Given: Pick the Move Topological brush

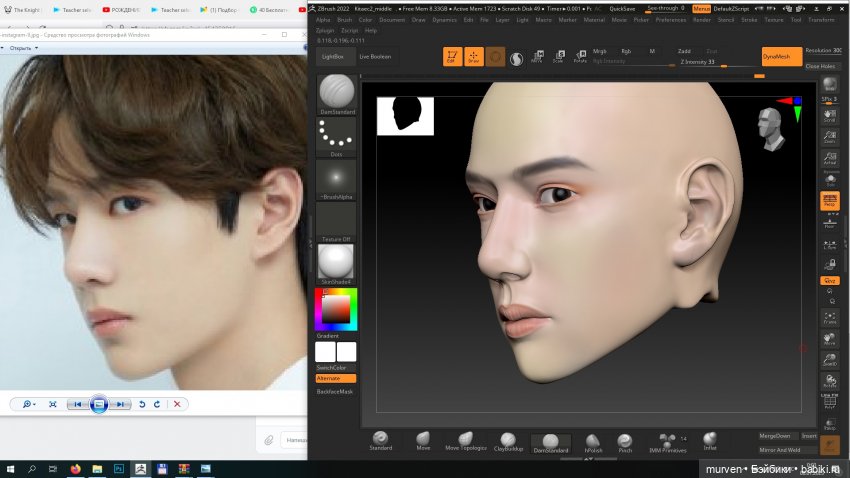Looking at the screenshot, I should tap(466, 441).
